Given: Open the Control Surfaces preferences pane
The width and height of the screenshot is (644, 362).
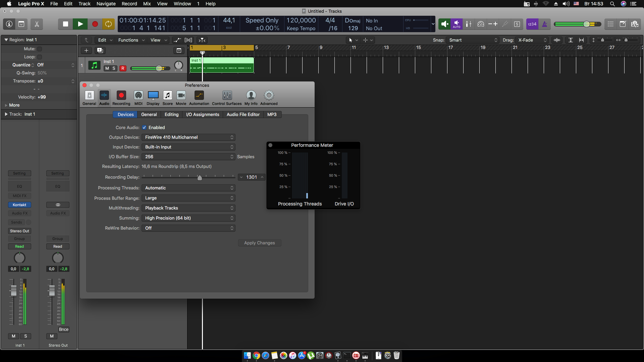Looking at the screenshot, I should pos(227,98).
